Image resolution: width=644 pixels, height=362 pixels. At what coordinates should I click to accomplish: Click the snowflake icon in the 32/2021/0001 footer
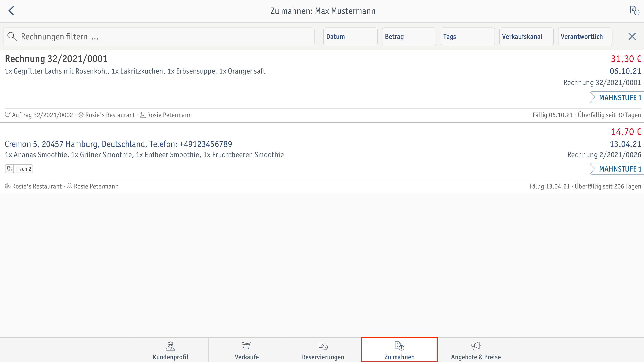pyautogui.click(x=81, y=115)
